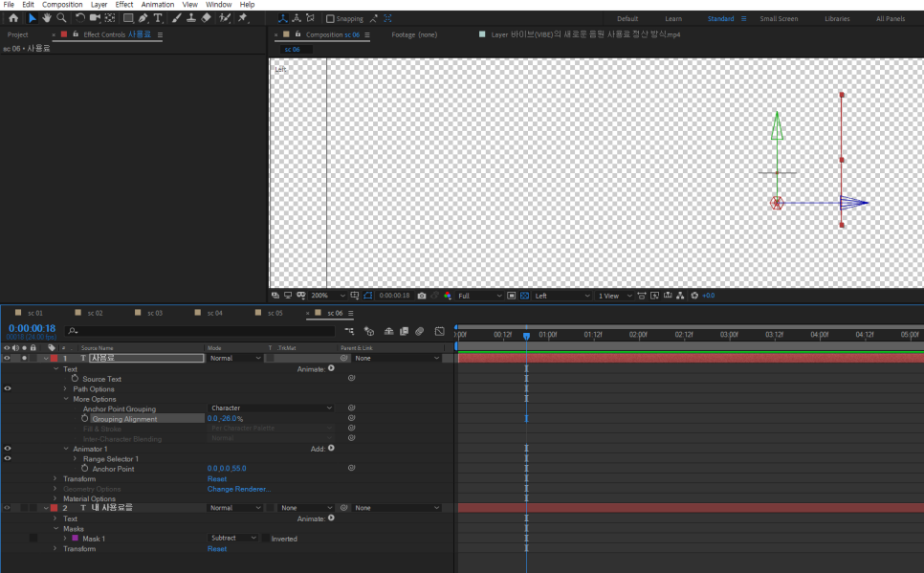Select the Rotation tool

[x=80, y=18]
